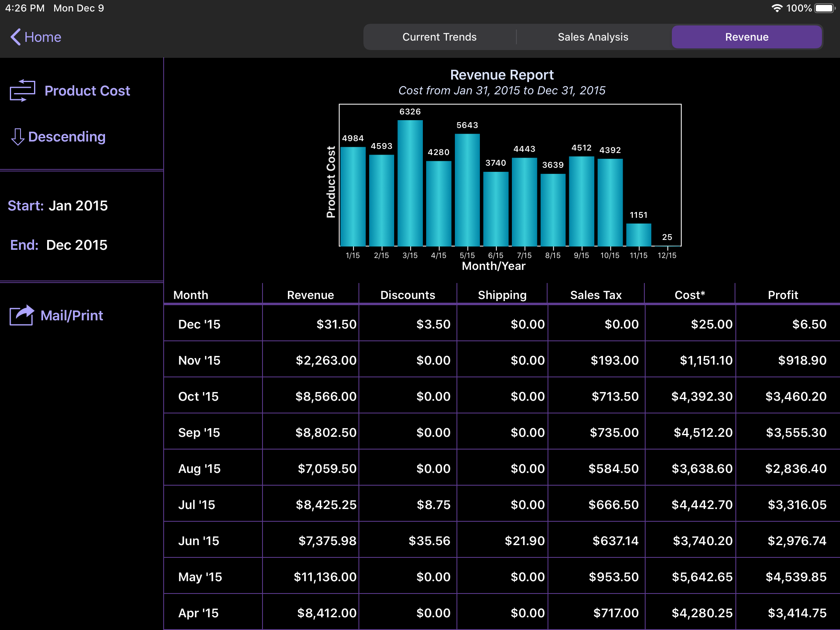This screenshot has width=840, height=630.
Task: Tap the Product Cost swap arrows icon
Action: tap(22, 90)
